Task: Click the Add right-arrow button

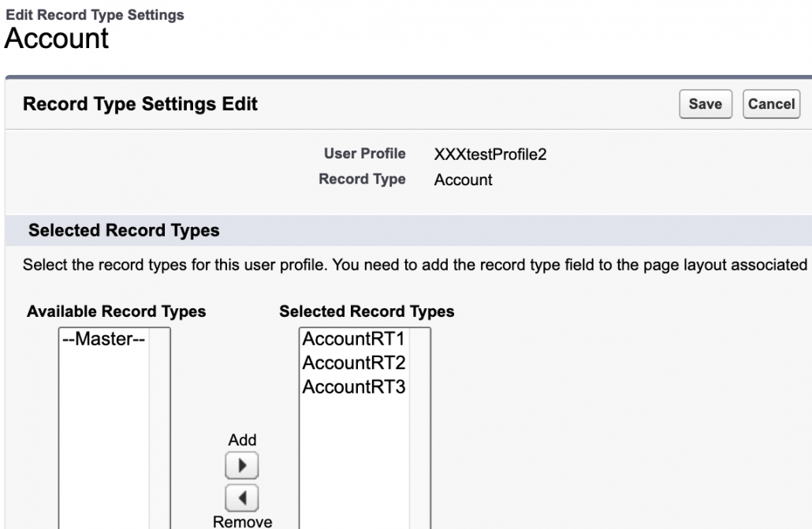Action: click(x=242, y=465)
